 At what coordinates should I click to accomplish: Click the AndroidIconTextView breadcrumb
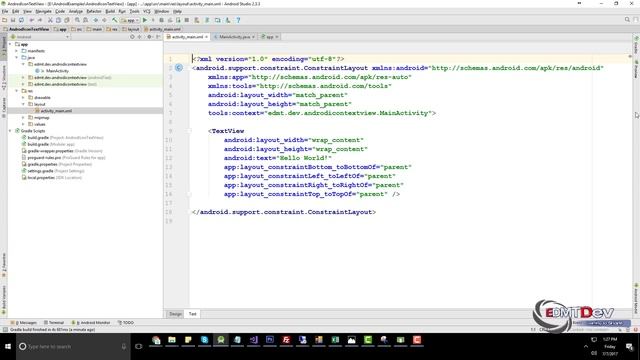point(26,29)
